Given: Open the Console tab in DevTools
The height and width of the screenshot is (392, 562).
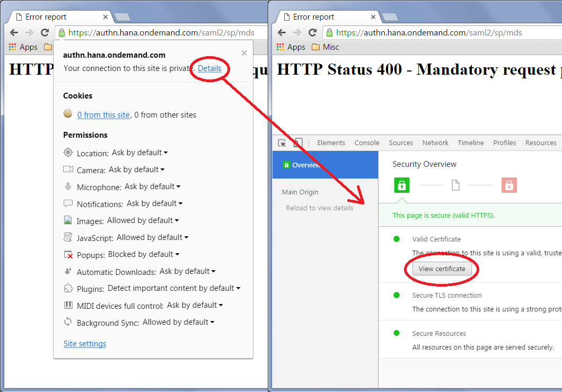Looking at the screenshot, I should [x=367, y=143].
